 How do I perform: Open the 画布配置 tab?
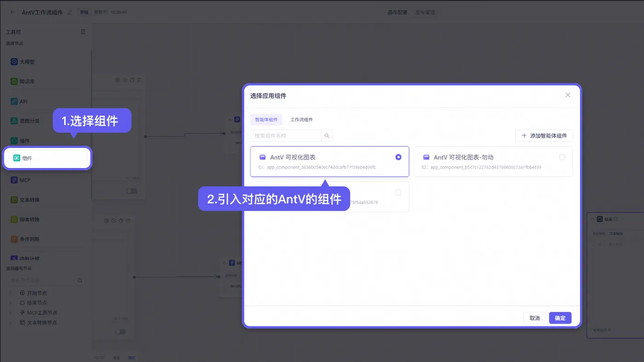click(x=397, y=12)
